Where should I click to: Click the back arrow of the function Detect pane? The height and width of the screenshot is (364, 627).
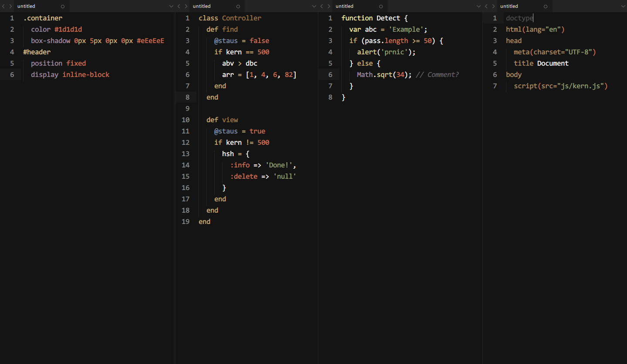(x=322, y=6)
